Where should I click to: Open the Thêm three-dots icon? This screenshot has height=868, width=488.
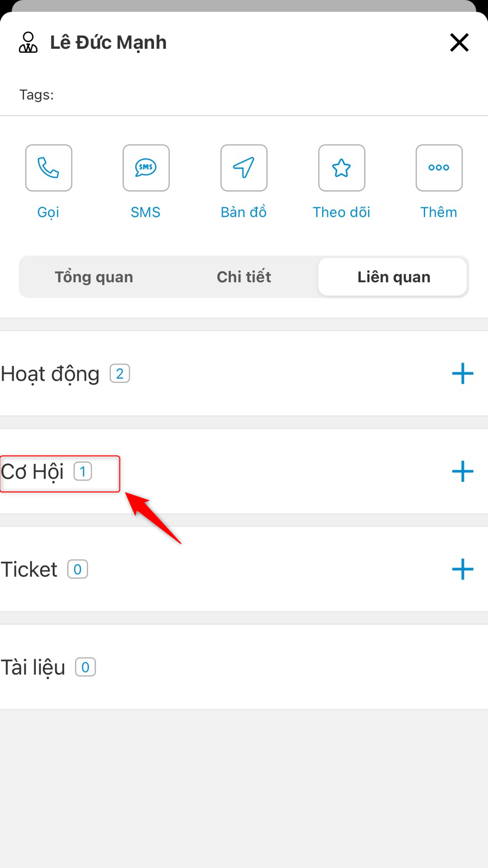(x=439, y=168)
